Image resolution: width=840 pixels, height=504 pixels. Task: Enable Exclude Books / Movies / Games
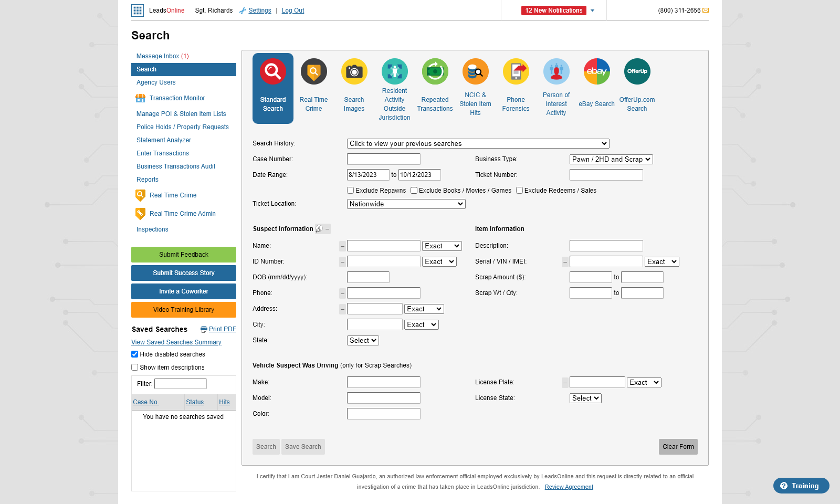click(414, 190)
